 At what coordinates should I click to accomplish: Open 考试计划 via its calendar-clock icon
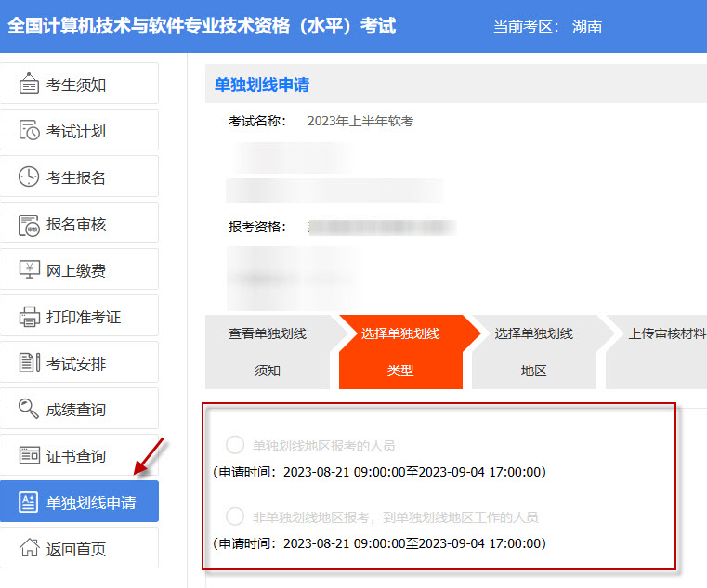[x=30, y=131]
